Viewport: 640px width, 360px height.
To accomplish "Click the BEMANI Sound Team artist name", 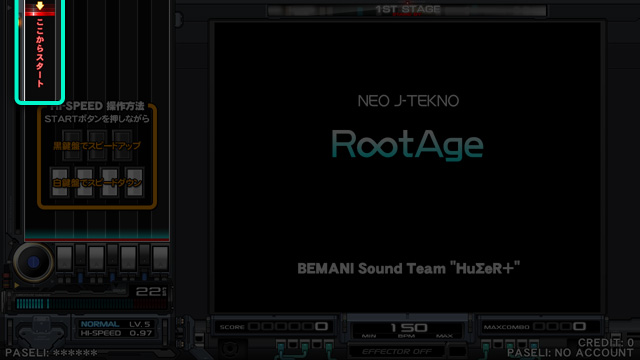I will coord(409,269).
